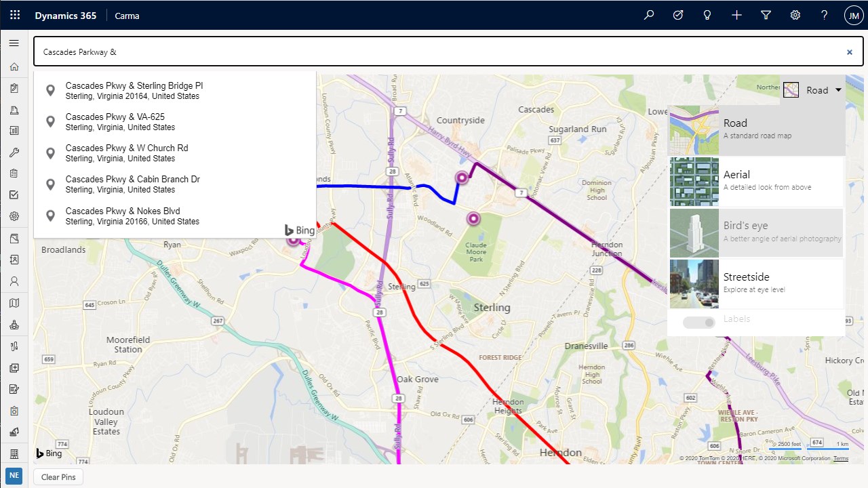Open the add-box plus sidebar icon

[x=14, y=367]
